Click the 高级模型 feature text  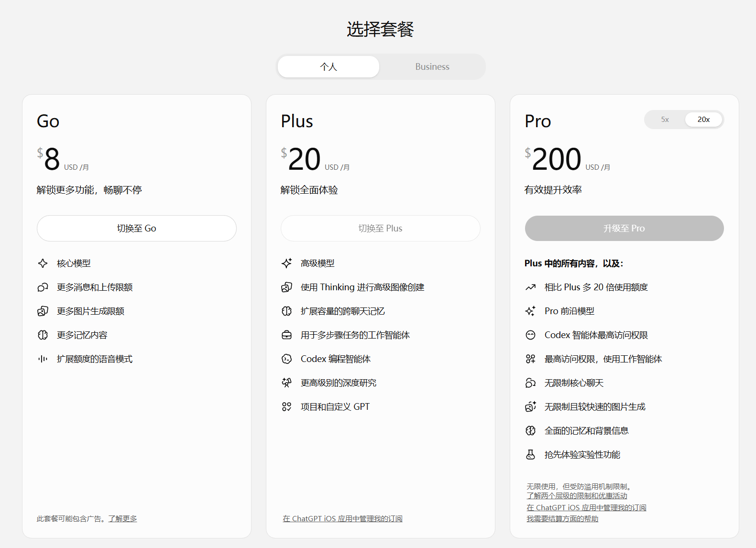tap(318, 263)
